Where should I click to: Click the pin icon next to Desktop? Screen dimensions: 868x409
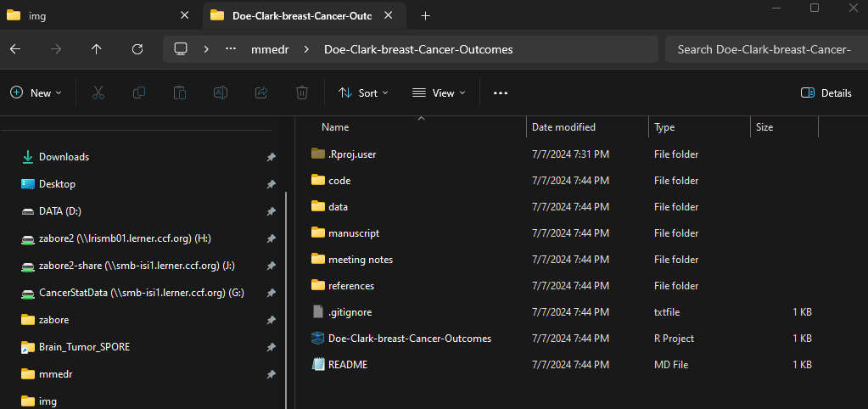point(271,184)
